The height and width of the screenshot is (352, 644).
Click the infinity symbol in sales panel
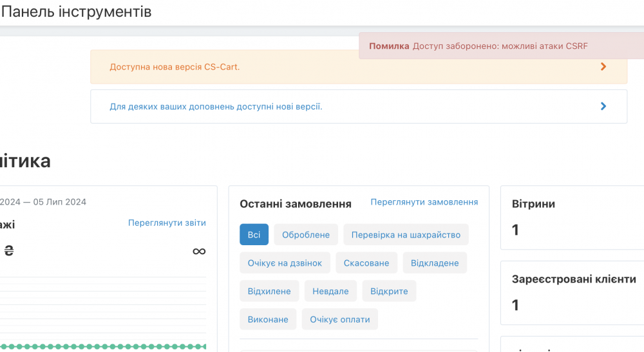(199, 251)
